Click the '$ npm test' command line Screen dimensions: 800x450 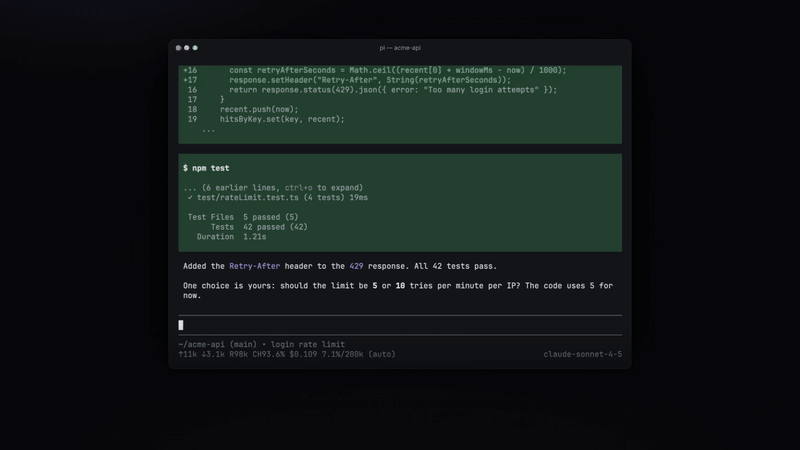pos(206,168)
